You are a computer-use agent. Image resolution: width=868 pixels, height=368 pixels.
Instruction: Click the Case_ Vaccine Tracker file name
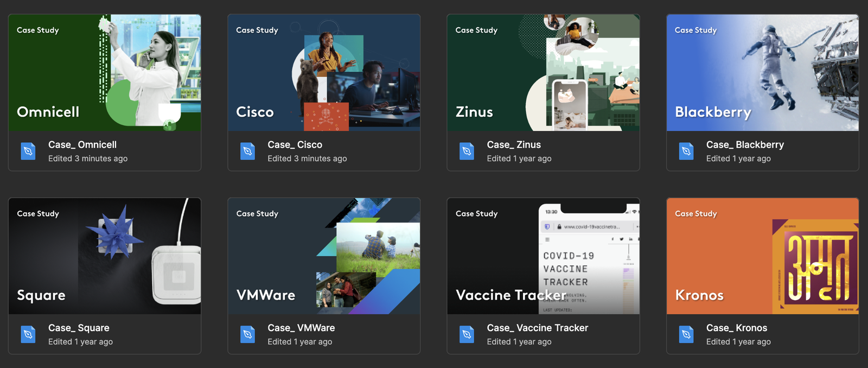537,328
